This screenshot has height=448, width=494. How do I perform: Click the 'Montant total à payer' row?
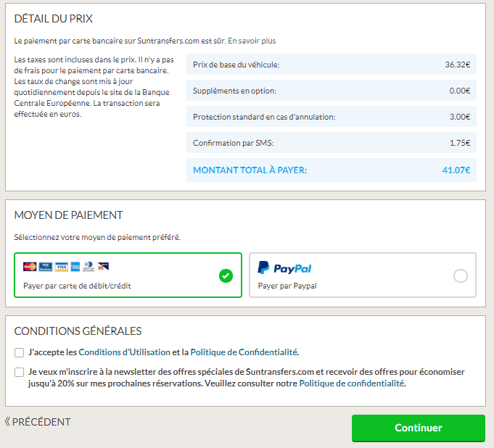pos(331,170)
